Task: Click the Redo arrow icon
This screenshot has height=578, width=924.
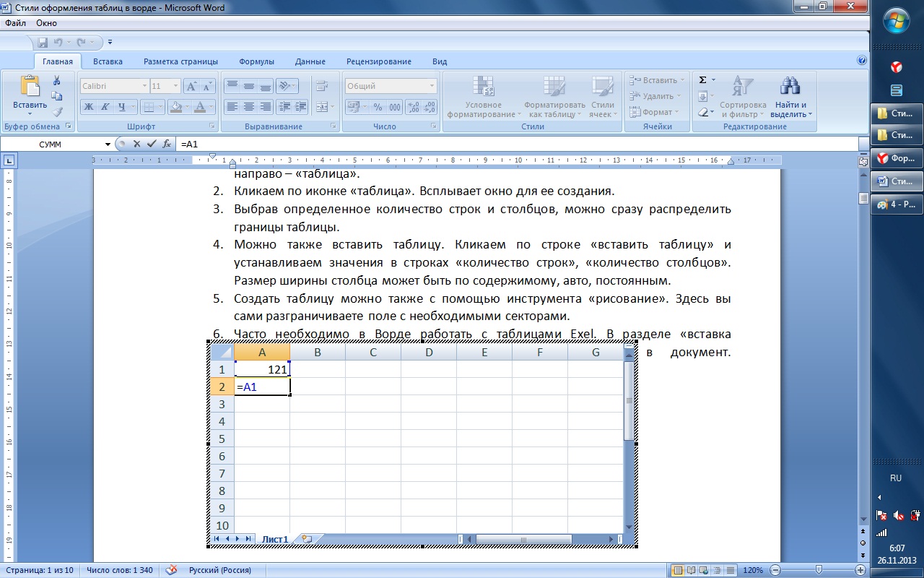Action: coord(81,43)
